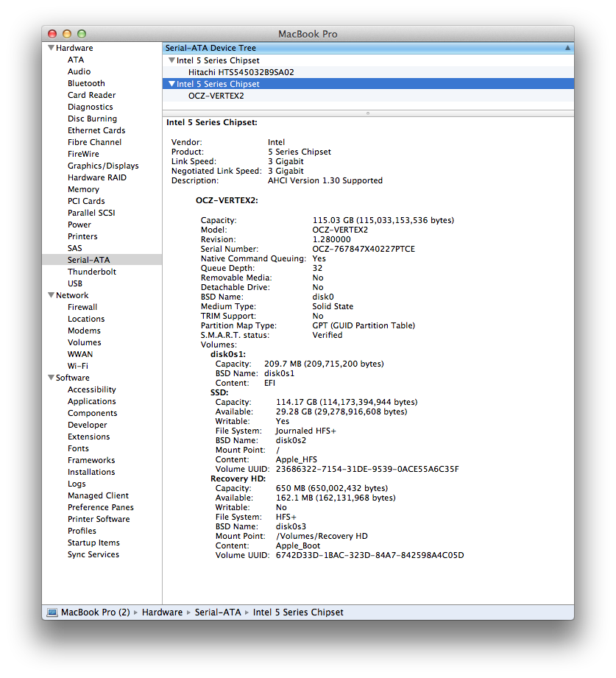The width and height of the screenshot is (616, 678).
Task: Select Volumes under Network
Action: click(85, 342)
